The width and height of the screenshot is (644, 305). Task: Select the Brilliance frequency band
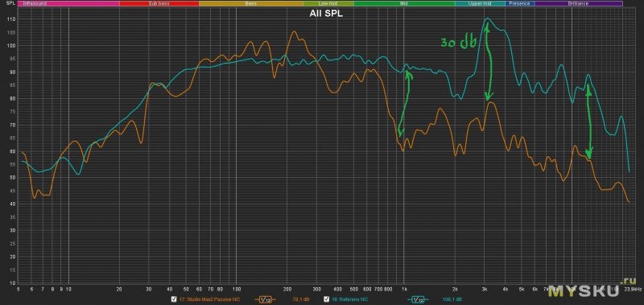click(x=578, y=3)
